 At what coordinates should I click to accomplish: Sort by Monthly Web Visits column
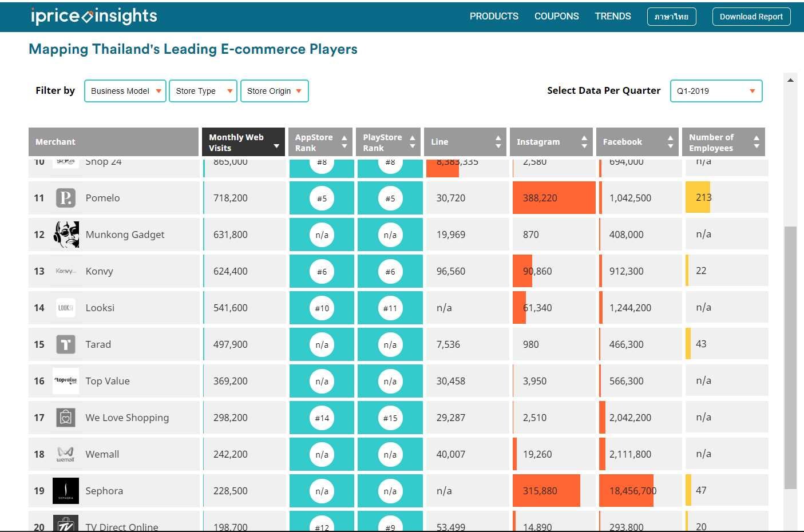click(x=243, y=142)
